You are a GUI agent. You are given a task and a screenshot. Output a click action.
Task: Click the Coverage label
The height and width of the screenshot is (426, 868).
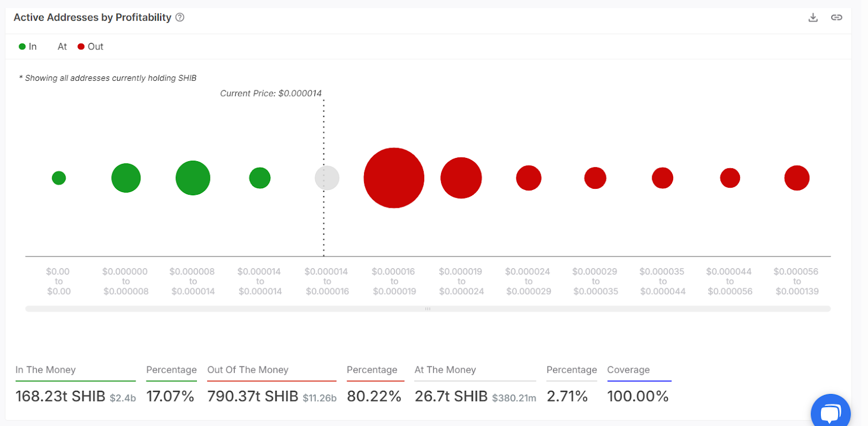tap(628, 370)
